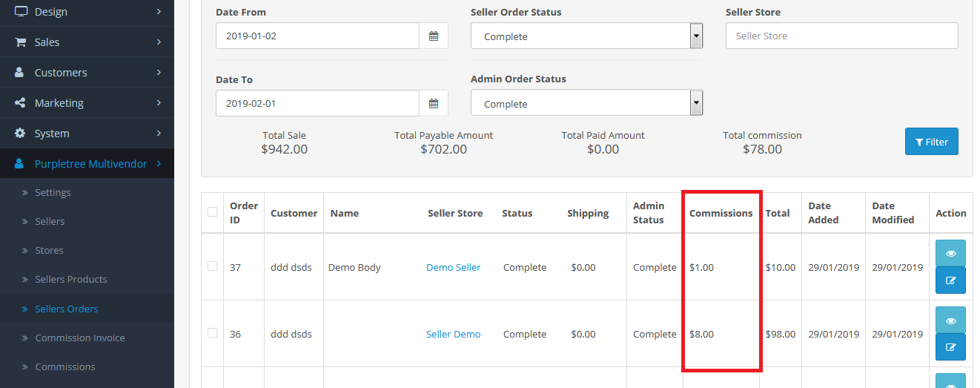Click the Purpletree Multivendor user icon
This screenshot has width=980, height=388.
point(20,164)
